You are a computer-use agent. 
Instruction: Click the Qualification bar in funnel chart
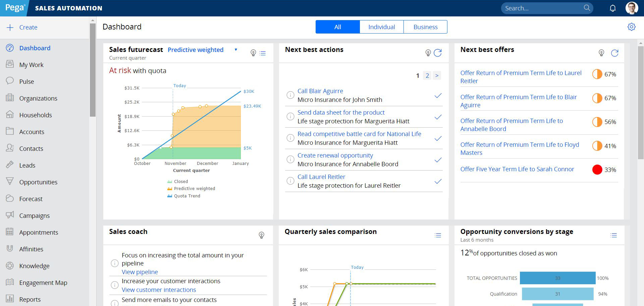point(557,294)
